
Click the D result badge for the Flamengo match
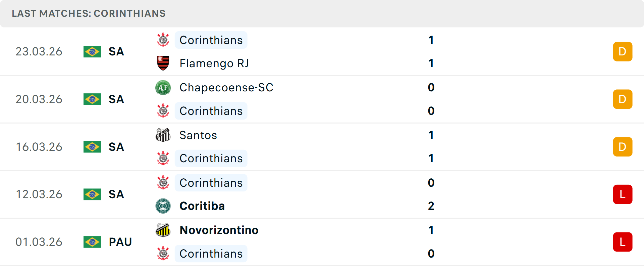[623, 52]
